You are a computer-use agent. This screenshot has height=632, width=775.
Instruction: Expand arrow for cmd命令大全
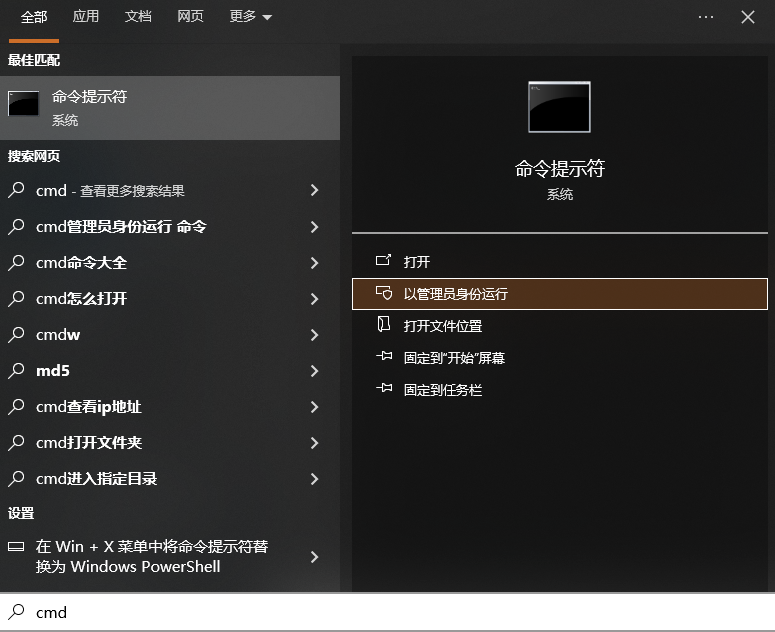(314, 263)
